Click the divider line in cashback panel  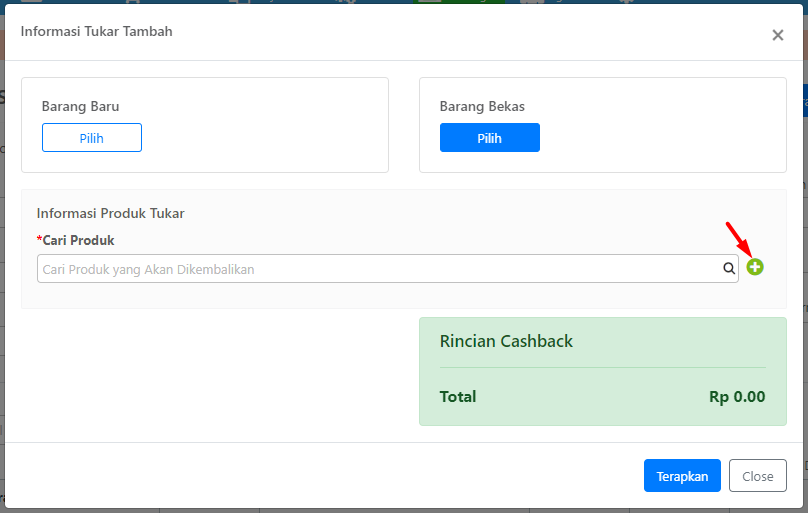click(602, 367)
